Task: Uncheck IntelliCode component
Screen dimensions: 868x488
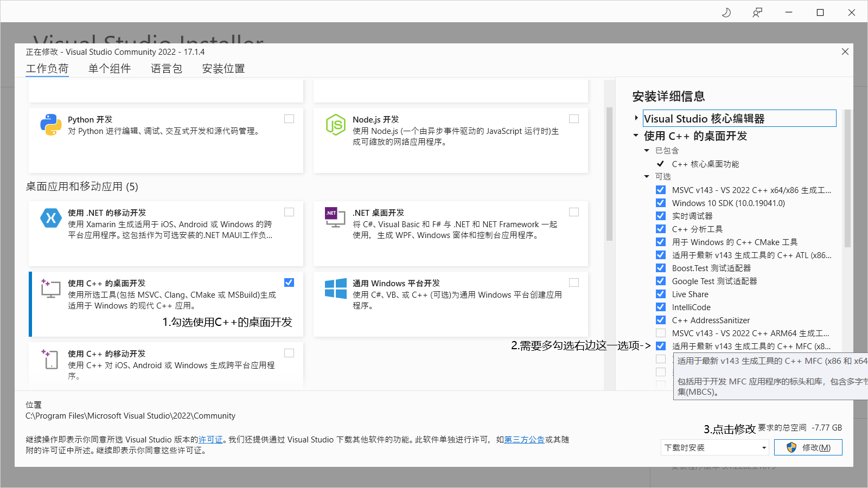Action: point(661,307)
